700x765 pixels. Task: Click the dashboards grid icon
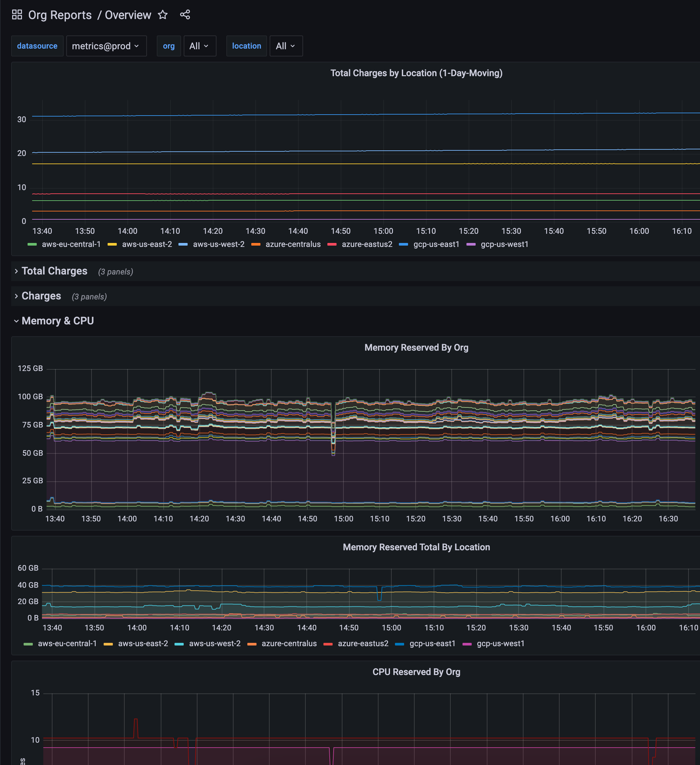(17, 15)
